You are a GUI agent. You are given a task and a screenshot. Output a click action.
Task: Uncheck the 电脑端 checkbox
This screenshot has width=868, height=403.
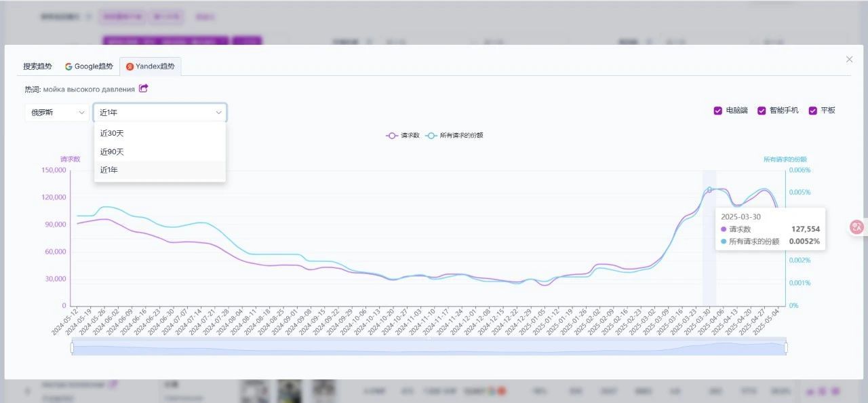718,111
